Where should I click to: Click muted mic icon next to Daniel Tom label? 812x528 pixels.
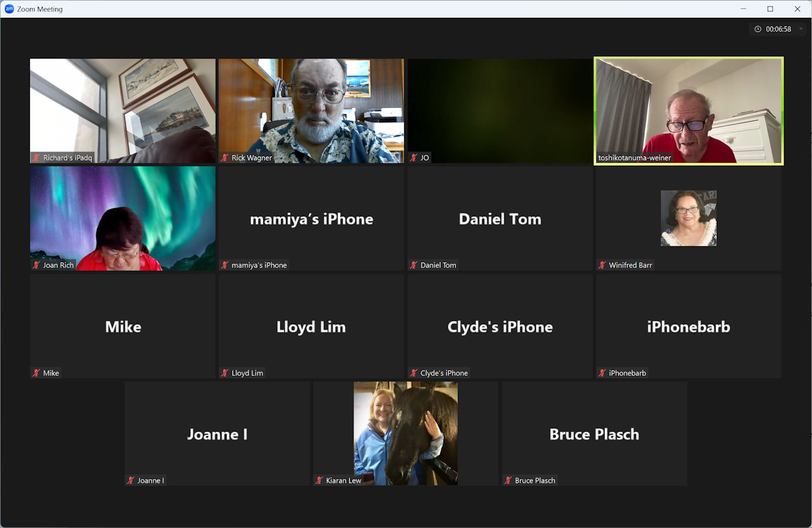tap(414, 265)
